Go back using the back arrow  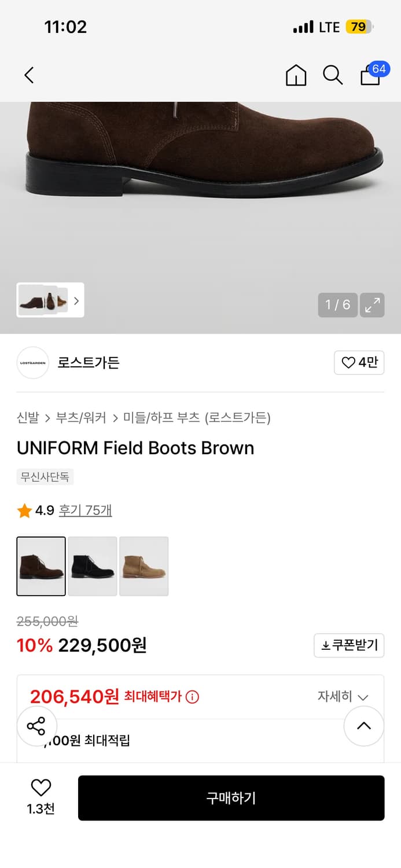pyautogui.click(x=29, y=75)
